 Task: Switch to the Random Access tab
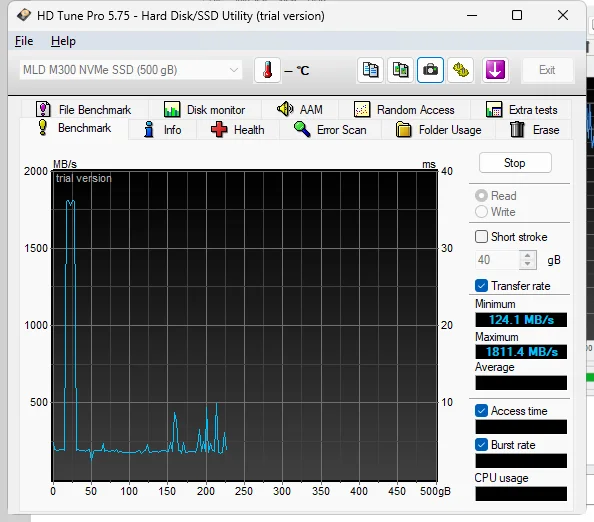[x=404, y=110]
